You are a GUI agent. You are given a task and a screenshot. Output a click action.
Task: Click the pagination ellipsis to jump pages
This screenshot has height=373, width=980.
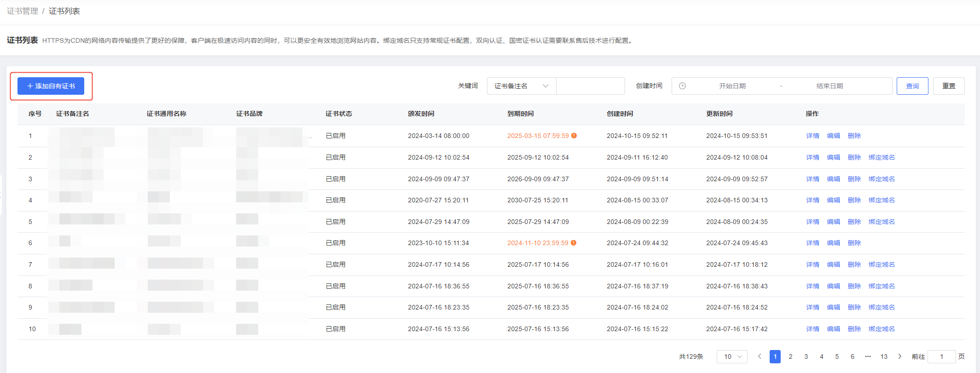coord(868,356)
